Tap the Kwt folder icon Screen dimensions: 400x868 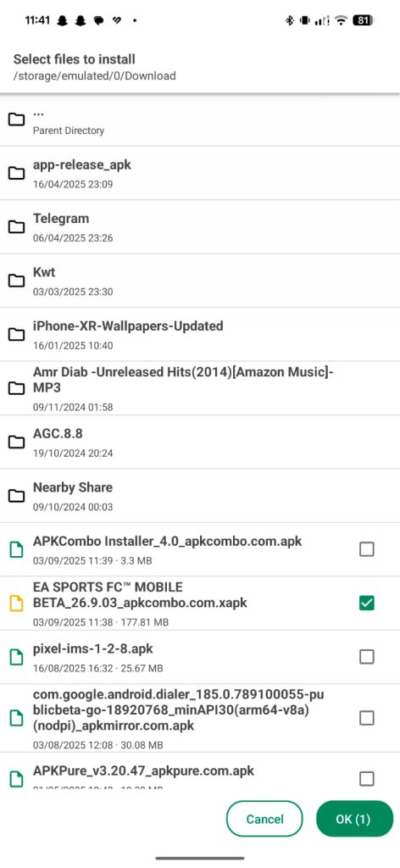click(17, 281)
